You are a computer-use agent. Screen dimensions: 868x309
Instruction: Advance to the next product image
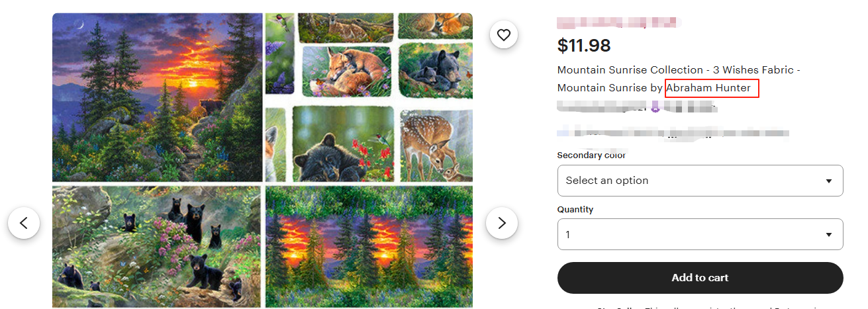[502, 223]
